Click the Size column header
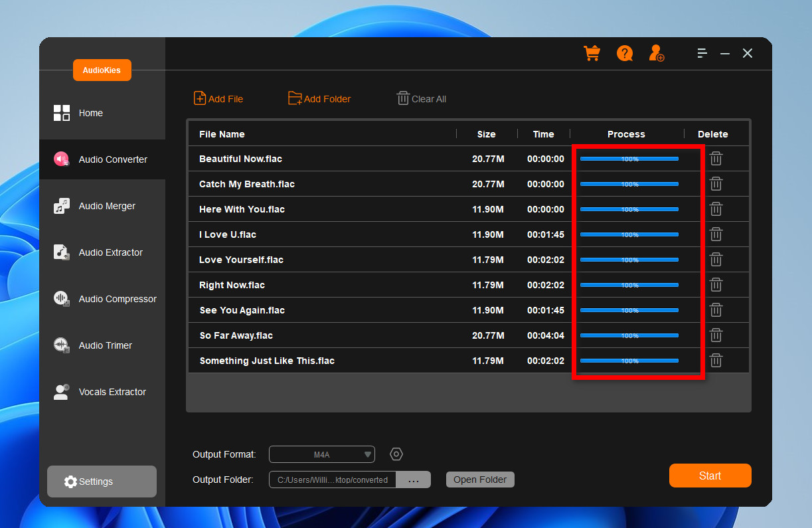 pos(487,134)
